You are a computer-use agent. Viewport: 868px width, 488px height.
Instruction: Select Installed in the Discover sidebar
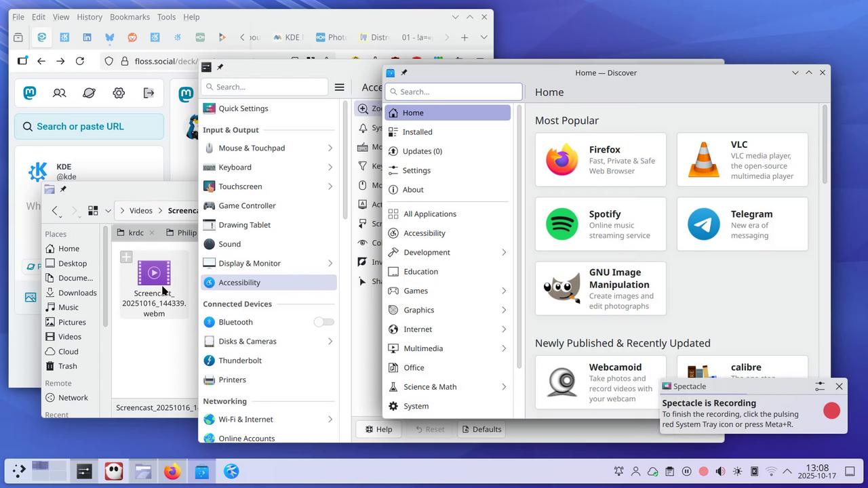417,132
